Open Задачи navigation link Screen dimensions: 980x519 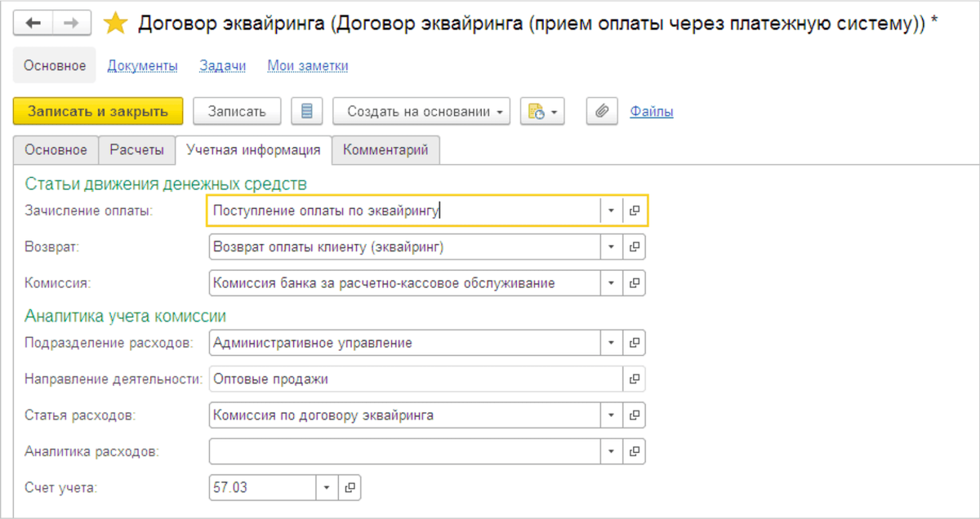point(222,66)
